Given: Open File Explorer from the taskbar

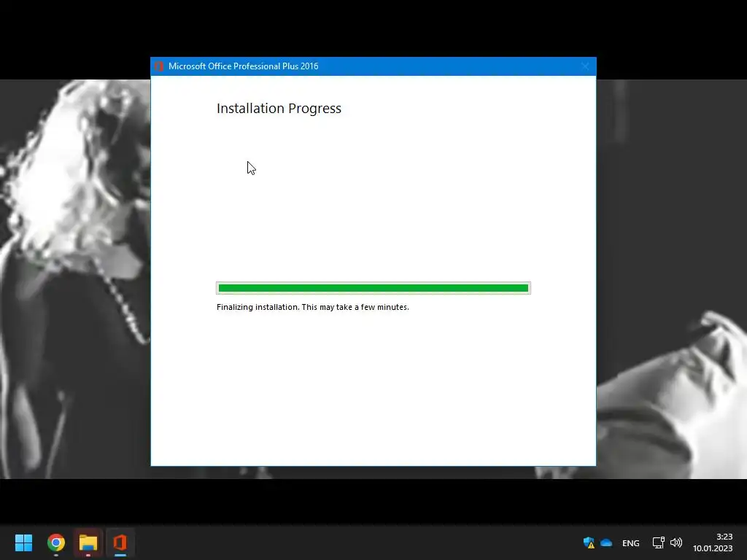Looking at the screenshot, I should tap(88, 542).
